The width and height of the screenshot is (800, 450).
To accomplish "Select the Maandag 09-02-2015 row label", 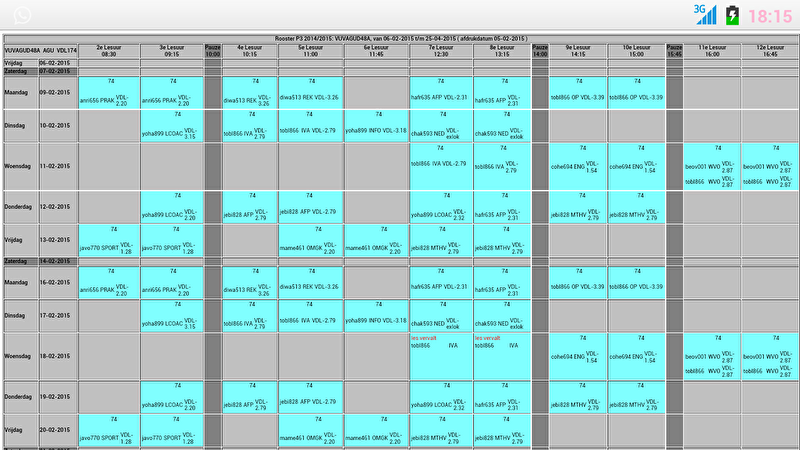I will 40,92.
